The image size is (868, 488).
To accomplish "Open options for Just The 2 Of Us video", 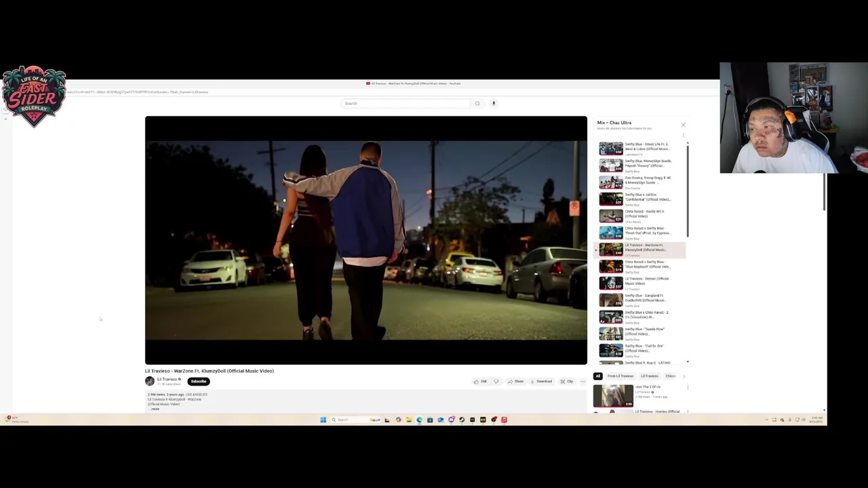I will (688, 388).
